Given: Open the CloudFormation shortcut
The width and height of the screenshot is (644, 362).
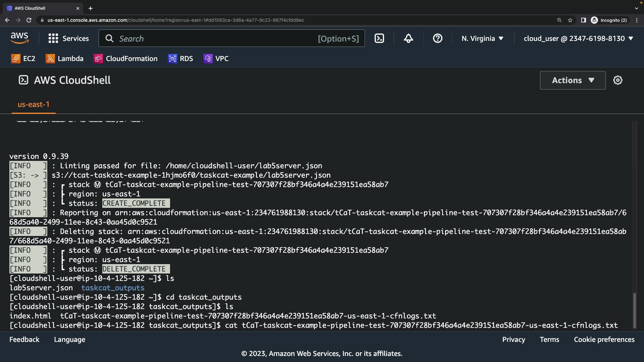Looking at the screenshot, I should click(125, 59).
